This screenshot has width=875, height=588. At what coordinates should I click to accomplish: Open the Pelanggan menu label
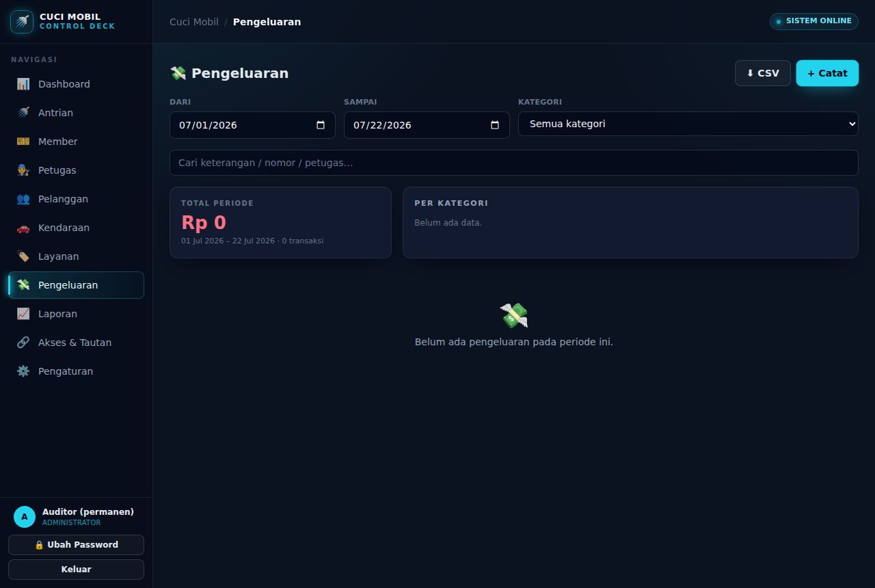(63, 199)
